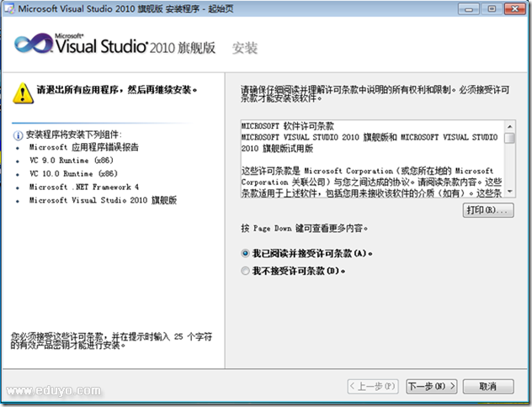Screen dimensions: 532x407
Task: Select 我已阅读并接受许可条款(A) radio option
Action: pos(245,252)
